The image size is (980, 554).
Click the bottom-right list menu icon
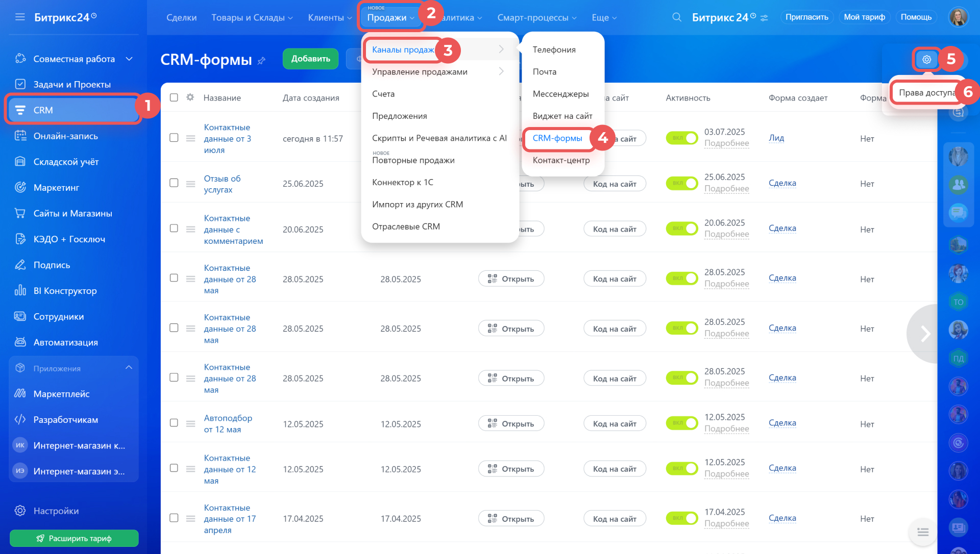click(923, 532)
